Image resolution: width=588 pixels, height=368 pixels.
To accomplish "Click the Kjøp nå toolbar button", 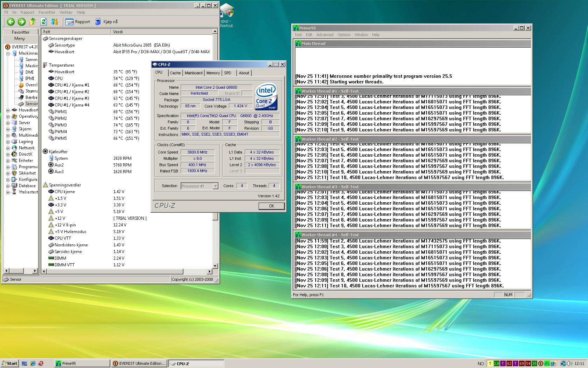I will 106,22.
